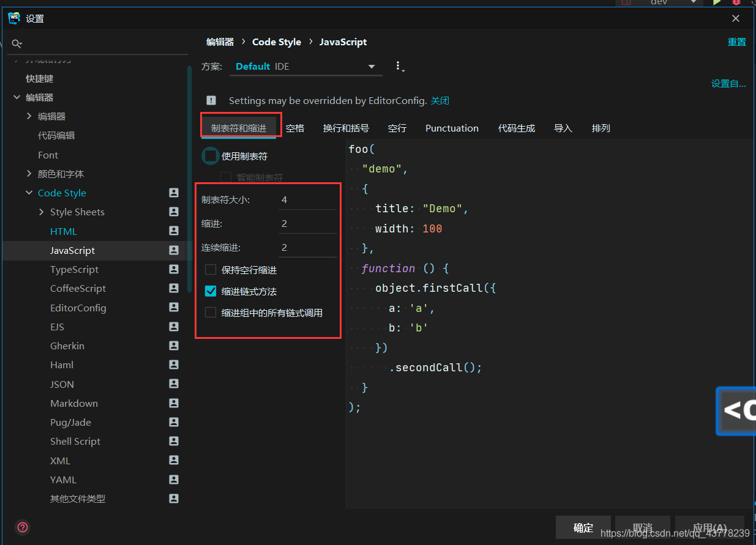This screenshot has height=545, width=756.
Task: Select 代码编辑 in settings tree
Action: 56,135
